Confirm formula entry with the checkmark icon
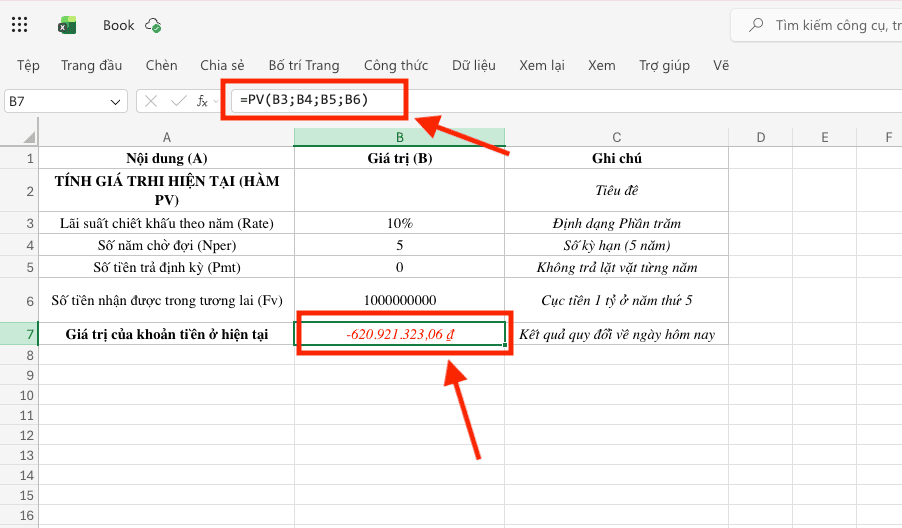 [x=179, y=101]
